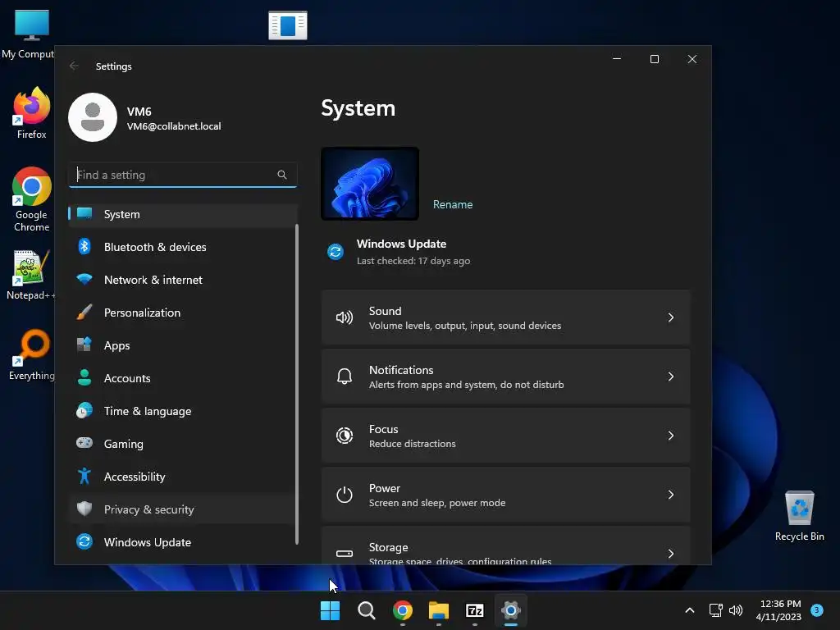Show hidden system tray icons
Screen dimensions: 840x630
pyautogui.click(x=690, y=610)
